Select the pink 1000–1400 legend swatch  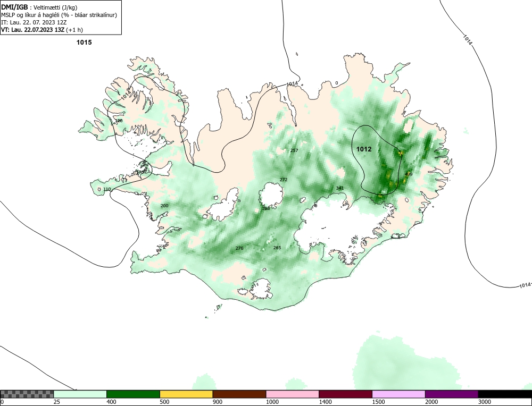tap(293, 394)
